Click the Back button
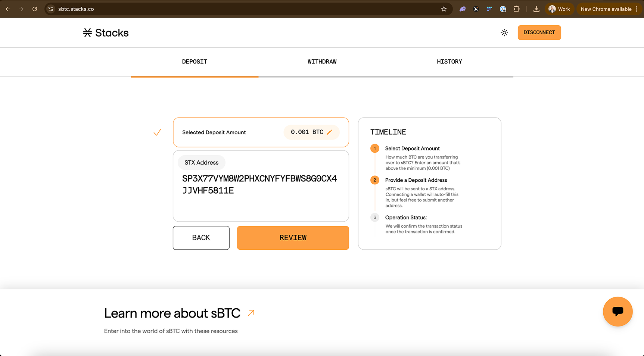This screenshot has height=356, width=644. coord(201,238)
